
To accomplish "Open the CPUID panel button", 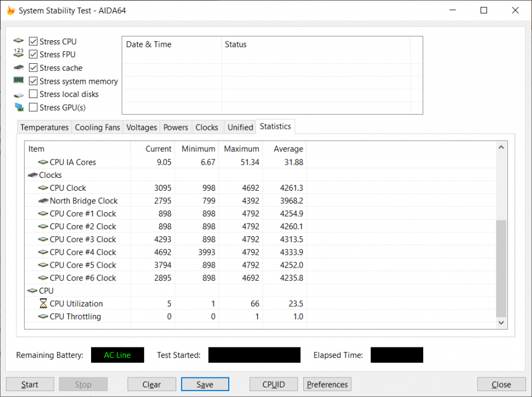I will pyautogui.click(x=274, y=385).
